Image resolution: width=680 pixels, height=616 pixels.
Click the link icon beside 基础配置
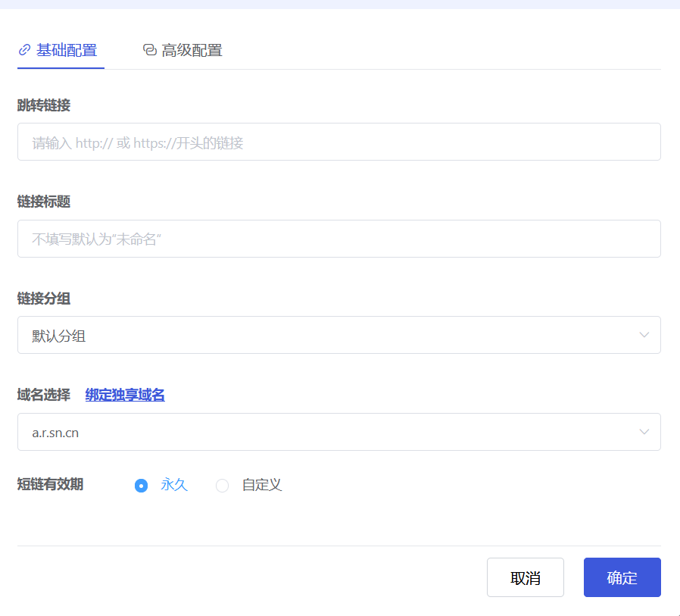pyautogui.click(x=24, y=50)
